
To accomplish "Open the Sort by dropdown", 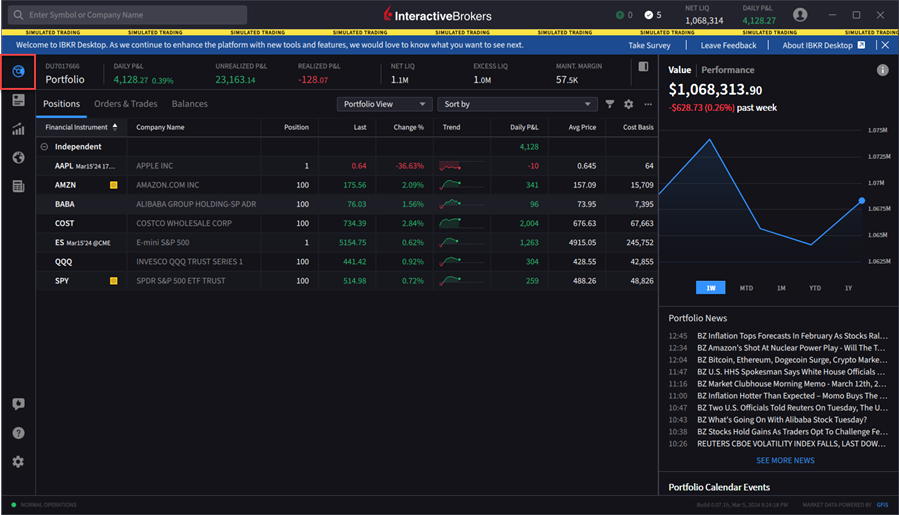I will [517, 104].
